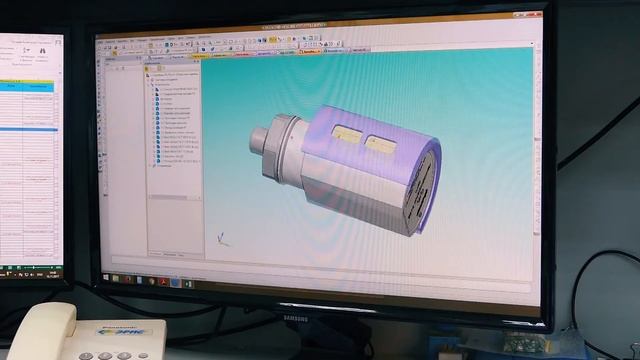Screen dimensions: 640x360
Task: Select the blue highlighted row in left spreadsheet
Action: click(x=29, y=129)
